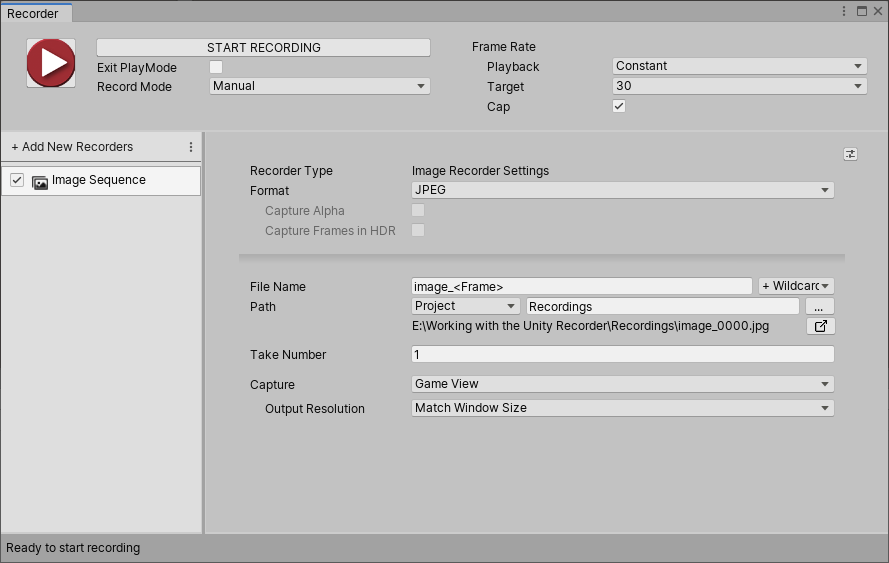
Task: Open the recorder presets icon
Action: (850, 154)
